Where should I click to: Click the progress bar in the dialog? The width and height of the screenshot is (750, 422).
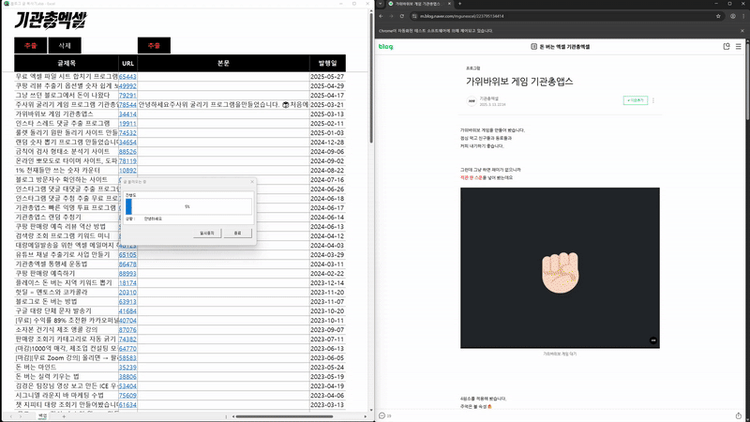tap(188, 207)
